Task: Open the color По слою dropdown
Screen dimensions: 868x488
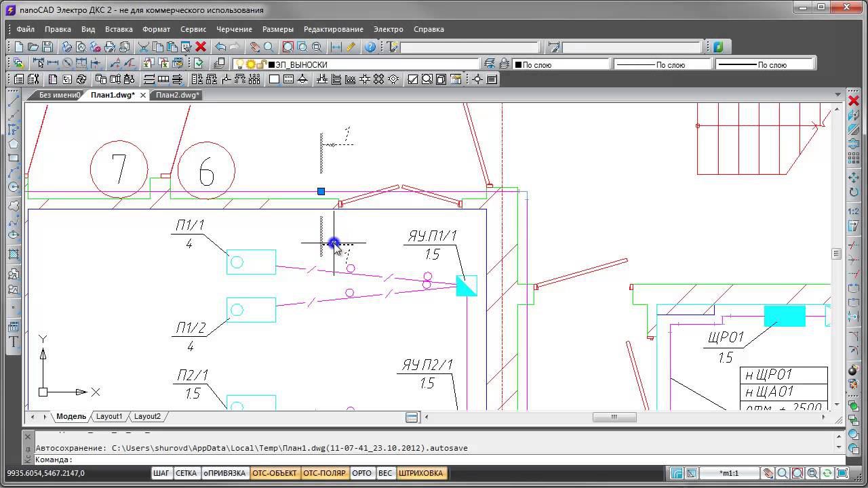Action: click(x=560, y=64)
